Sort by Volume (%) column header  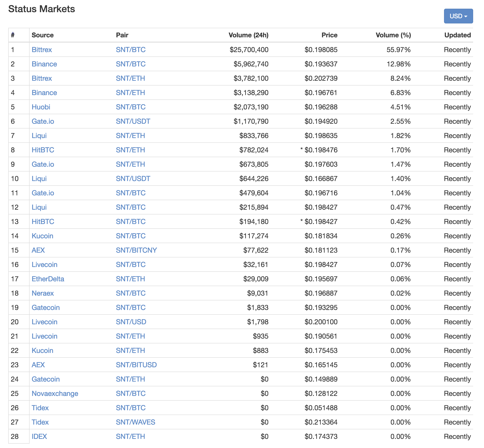click(x=393, y=35)
